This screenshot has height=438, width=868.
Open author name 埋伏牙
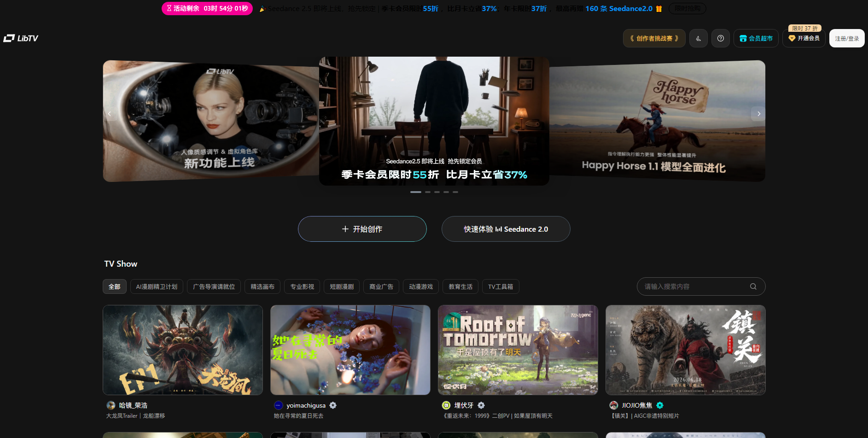pos(464,405)
